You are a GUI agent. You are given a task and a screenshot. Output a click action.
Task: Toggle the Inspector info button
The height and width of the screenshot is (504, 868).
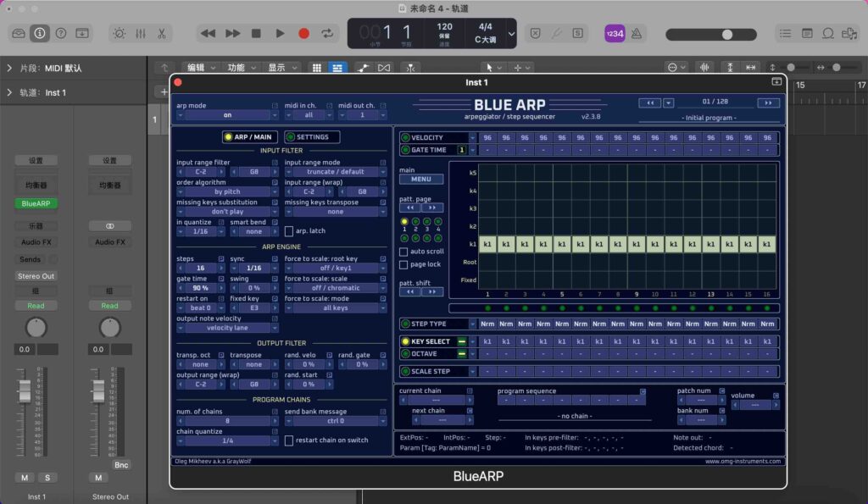[x=40, y=33]
